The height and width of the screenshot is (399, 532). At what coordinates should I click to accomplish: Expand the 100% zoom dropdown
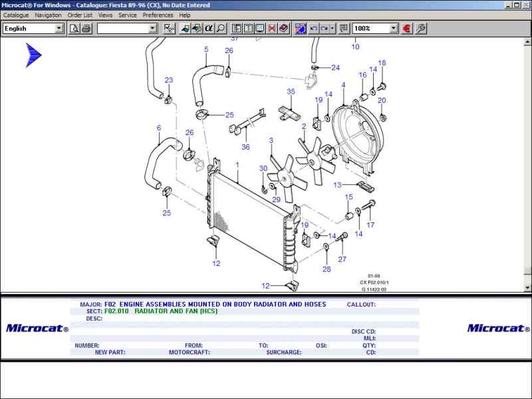[393, 29]
